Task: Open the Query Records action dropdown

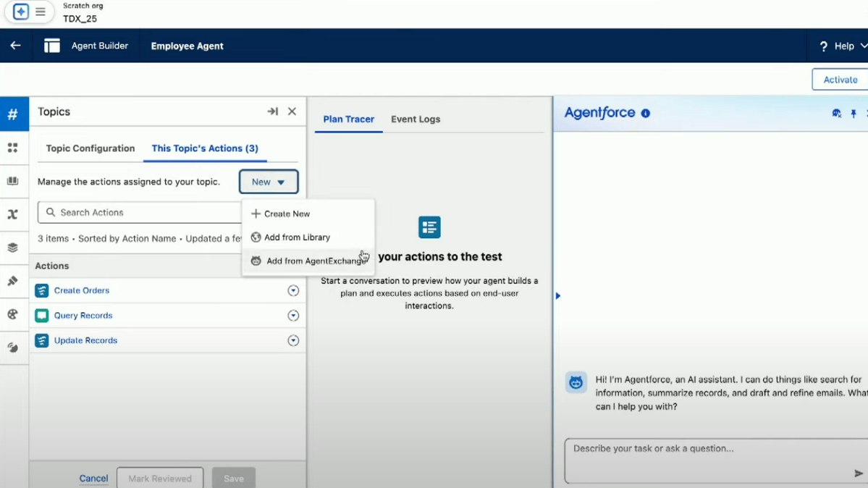Action: (293, 315)
